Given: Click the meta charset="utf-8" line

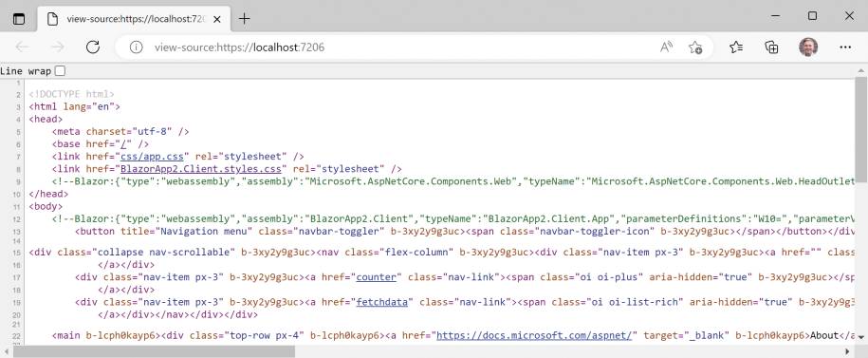Looking at the screenshot, I should point(120,131).
